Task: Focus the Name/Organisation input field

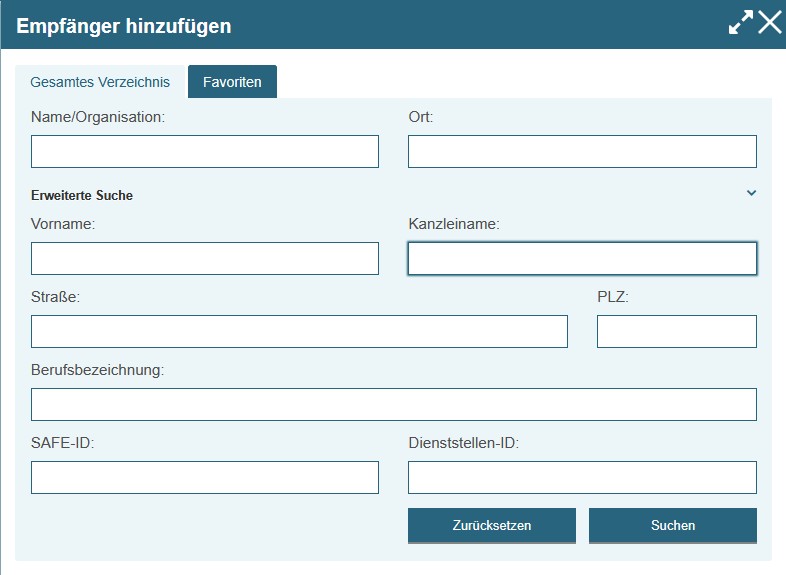Action: [x=205, y=151]
